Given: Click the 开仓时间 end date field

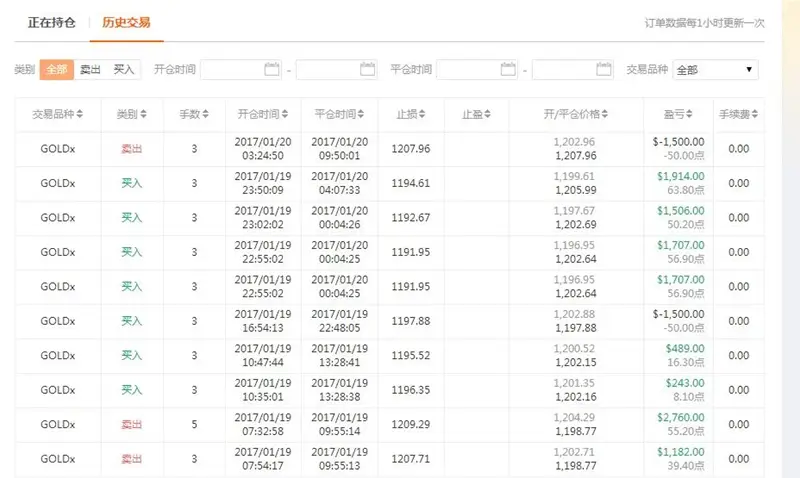Looking at the screenshot, I should (336, 69).
